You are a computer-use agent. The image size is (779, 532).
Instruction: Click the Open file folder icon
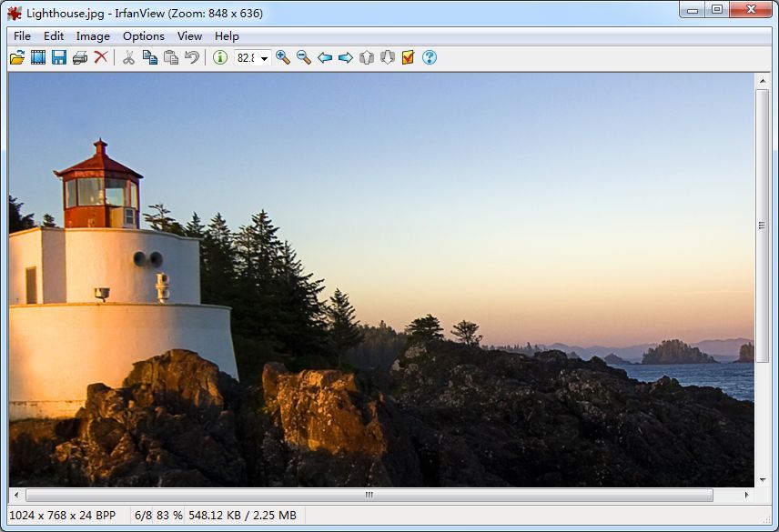coord(17,57)
